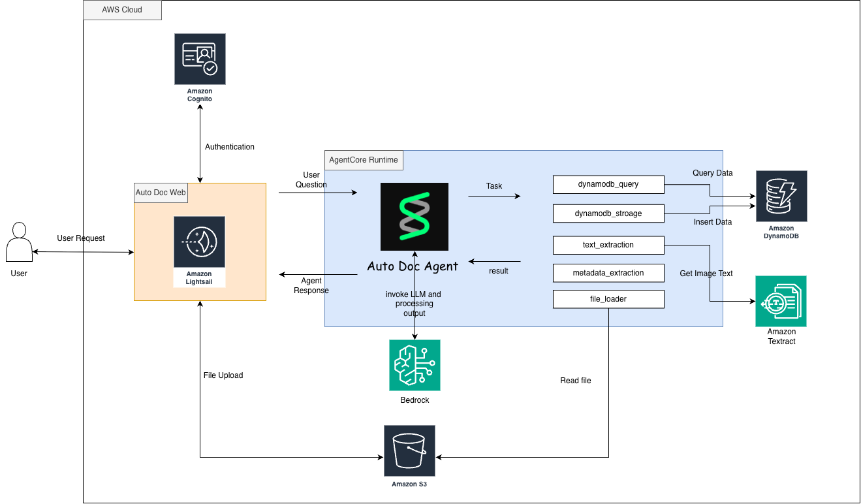Select the Amazon Textract caption
The image size is (861, 504).
(x=781, y=337)
